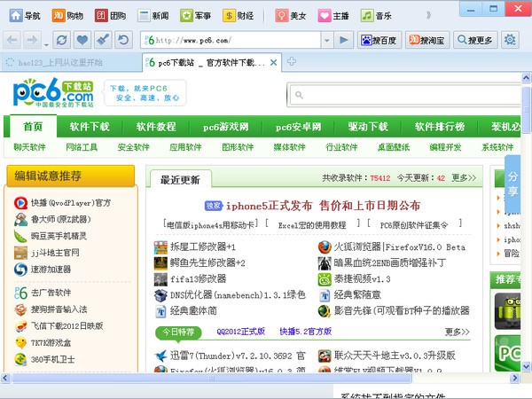Click the browser forward arrow button

pyautogui.click(x=33, y=41)
